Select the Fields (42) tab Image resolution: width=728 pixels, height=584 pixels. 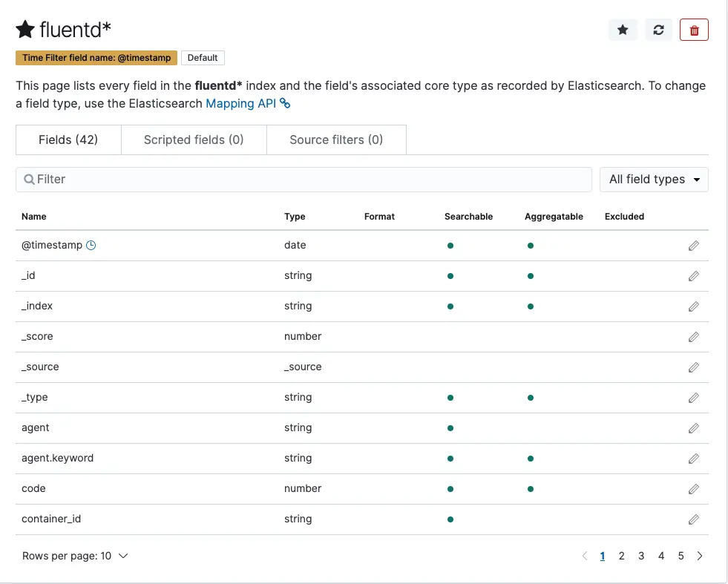(x=68, y=140)
